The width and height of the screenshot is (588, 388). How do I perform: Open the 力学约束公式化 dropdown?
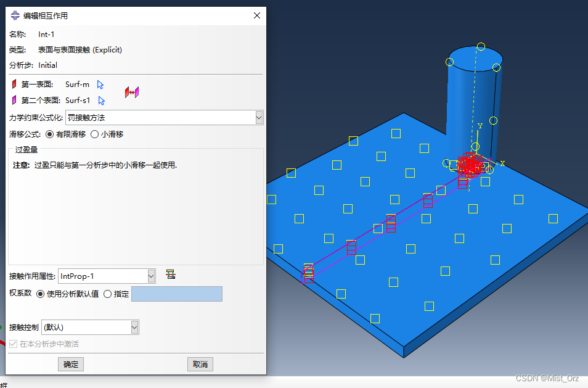(259, 117)
